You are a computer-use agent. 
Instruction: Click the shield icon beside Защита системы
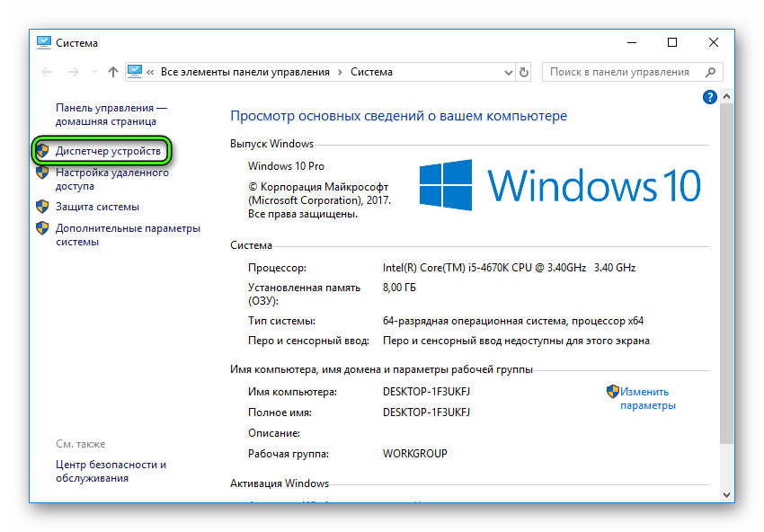pos(42,207)
